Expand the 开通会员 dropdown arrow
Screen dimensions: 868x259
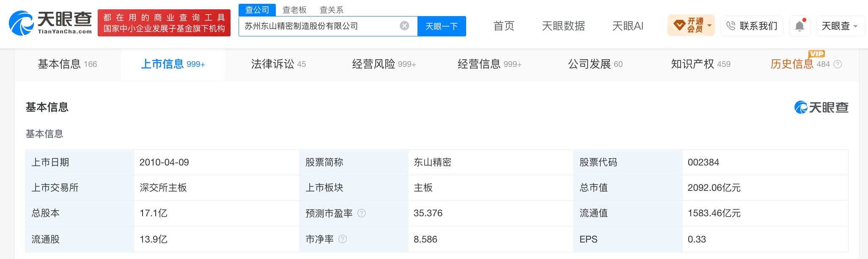(x=709, y=25)
